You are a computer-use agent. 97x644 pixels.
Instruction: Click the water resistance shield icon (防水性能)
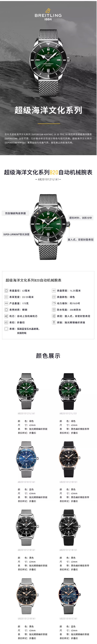(x=54, y=310)
